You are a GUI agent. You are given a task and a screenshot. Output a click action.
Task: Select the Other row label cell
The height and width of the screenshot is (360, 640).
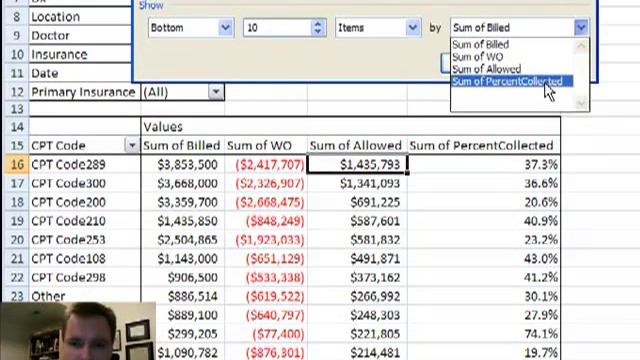(x=84, y=296)
